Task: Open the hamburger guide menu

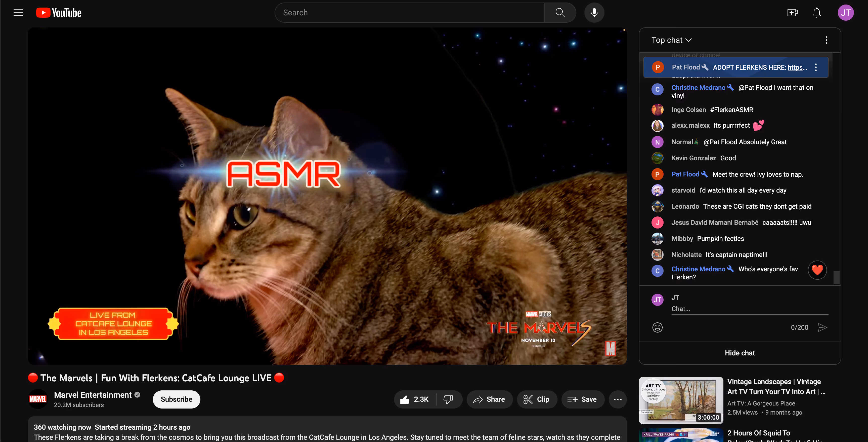Action: coord(18,13)
